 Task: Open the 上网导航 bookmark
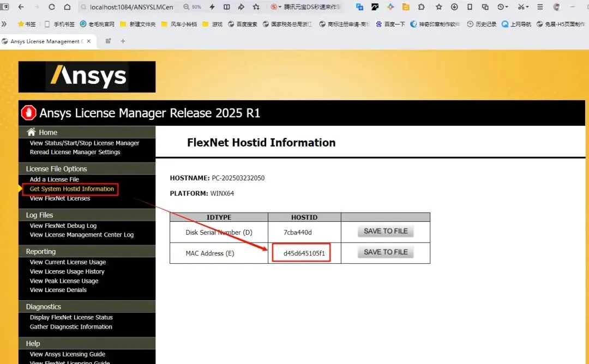516,24
